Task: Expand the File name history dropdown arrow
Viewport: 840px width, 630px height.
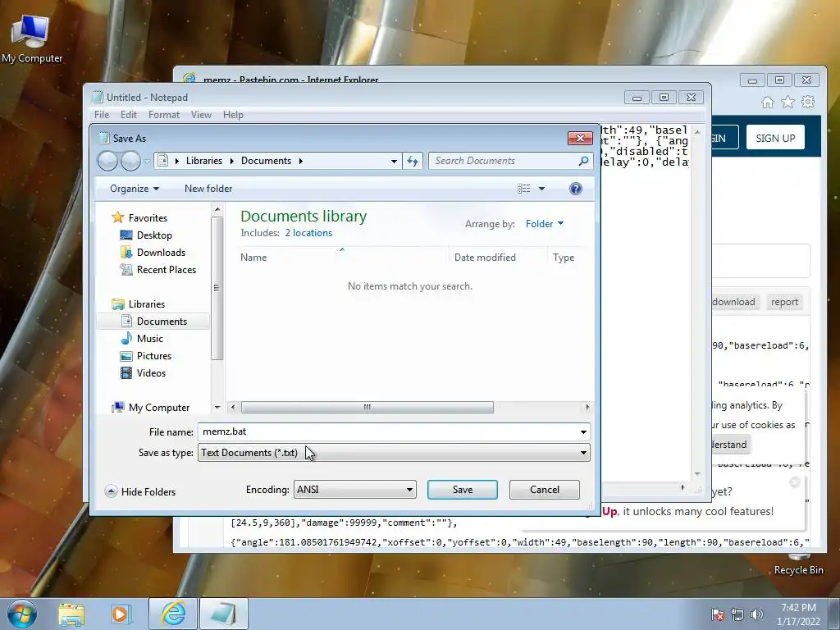Action: coord(583,431)
